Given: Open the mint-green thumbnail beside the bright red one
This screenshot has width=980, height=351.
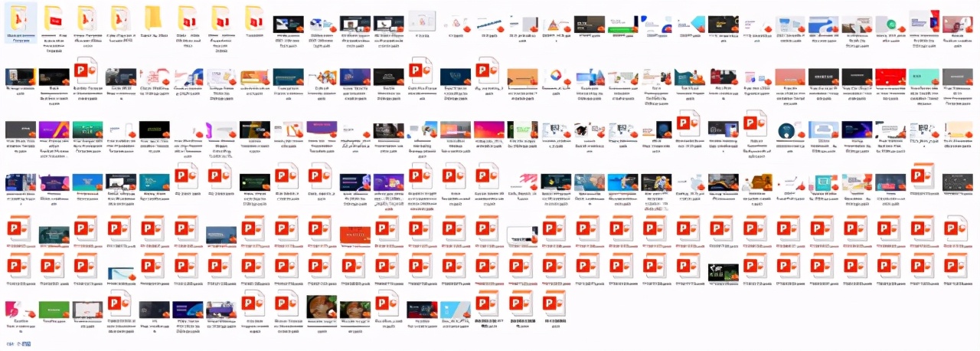Looking at the screenshot, I should click(923, 77).
